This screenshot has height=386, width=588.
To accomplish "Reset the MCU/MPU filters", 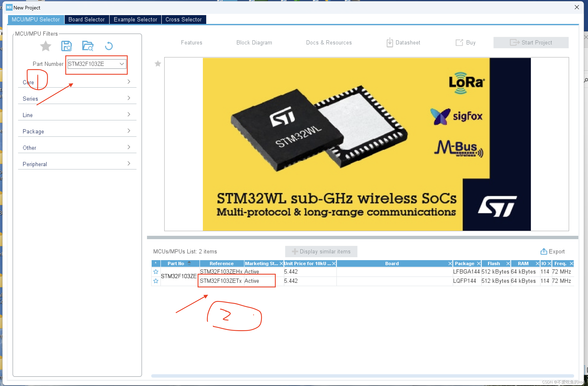I will coord(109,46).
